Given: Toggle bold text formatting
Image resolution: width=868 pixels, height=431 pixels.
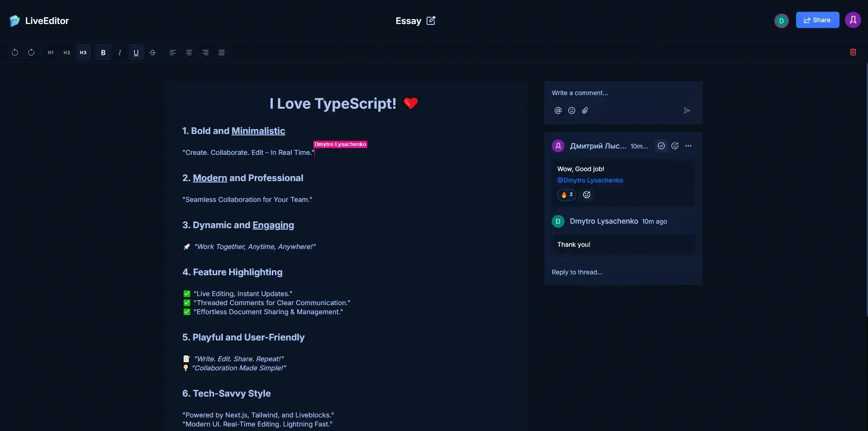Looking at the screenshot, I should 103,52.
